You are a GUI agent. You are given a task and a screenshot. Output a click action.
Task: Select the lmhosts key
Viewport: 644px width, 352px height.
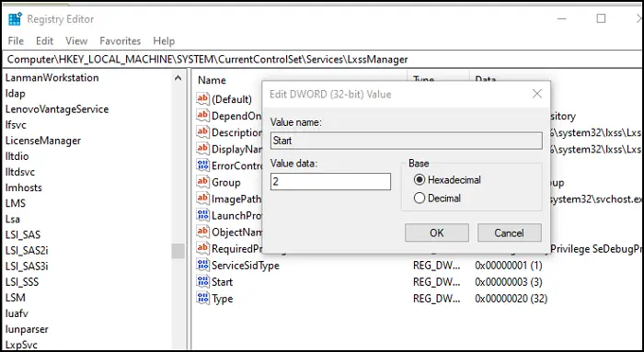pos(24,187)
